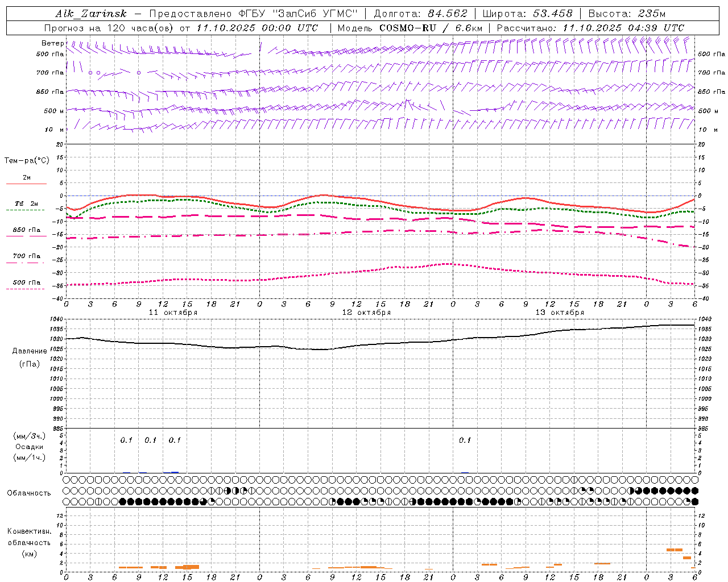
Task: Select the 'Широта: 53.458' header value
Action: 527,14
